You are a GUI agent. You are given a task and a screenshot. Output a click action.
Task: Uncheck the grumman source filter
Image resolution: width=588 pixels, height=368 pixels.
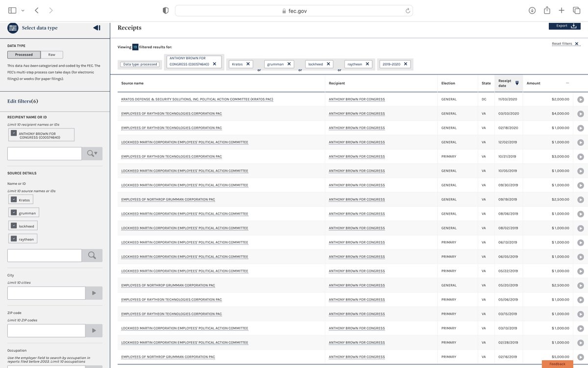coord(14,212)
